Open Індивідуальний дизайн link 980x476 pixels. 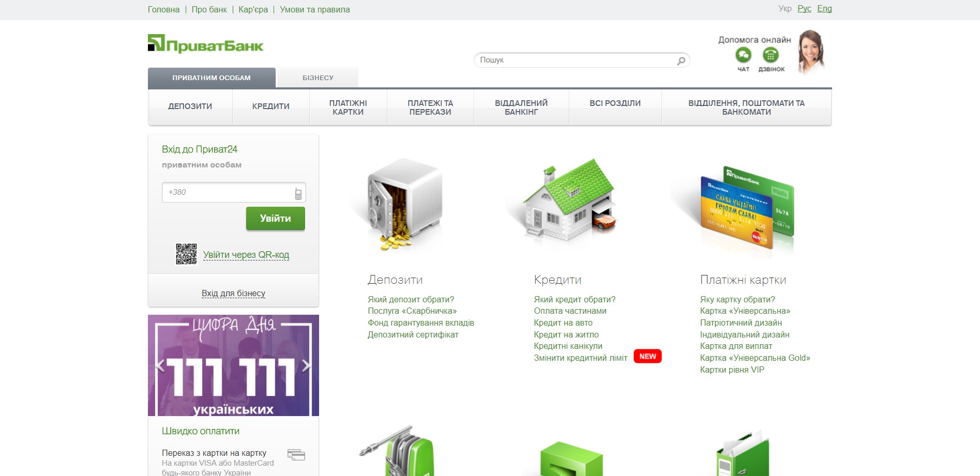[x=745, y=335]
